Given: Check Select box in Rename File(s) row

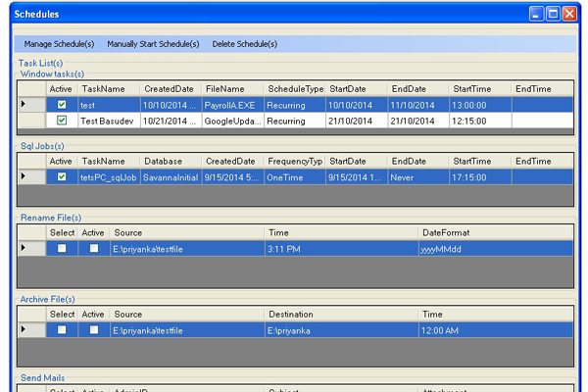Looking at the screenshot, I should [x=62, y=248].
